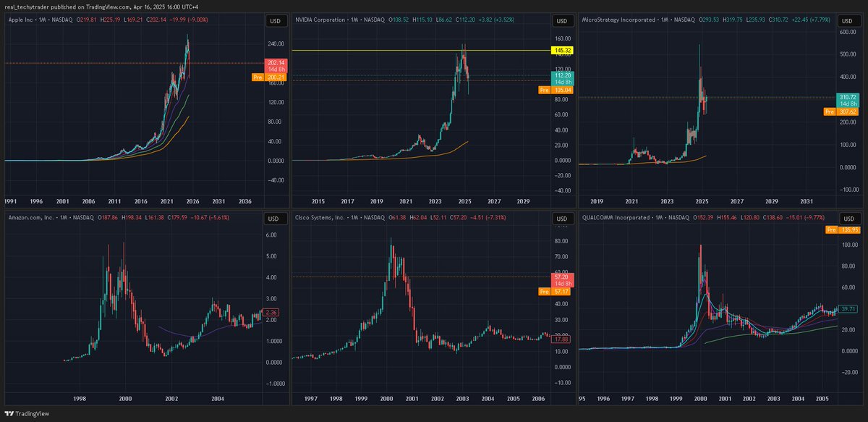Click the QUALCOMM Incorporated symbol title

[x=616, y=218]
